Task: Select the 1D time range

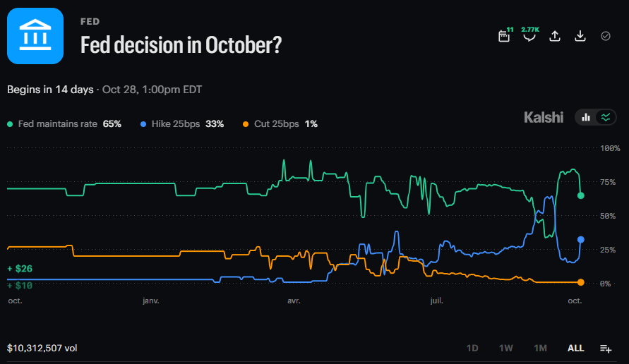Action: 472,348
